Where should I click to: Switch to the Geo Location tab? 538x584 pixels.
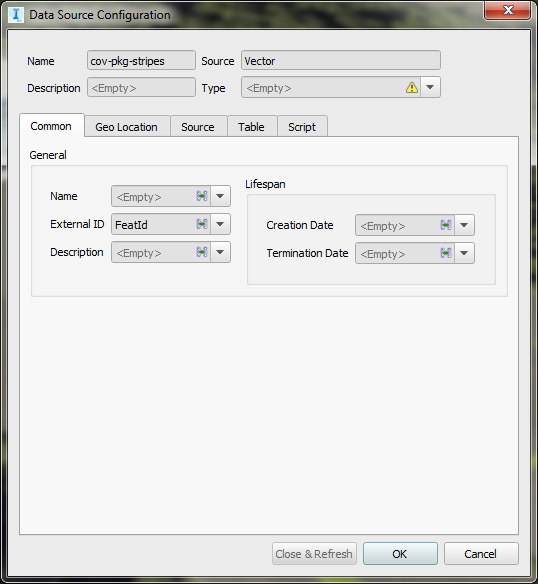[x=127, y=127]
